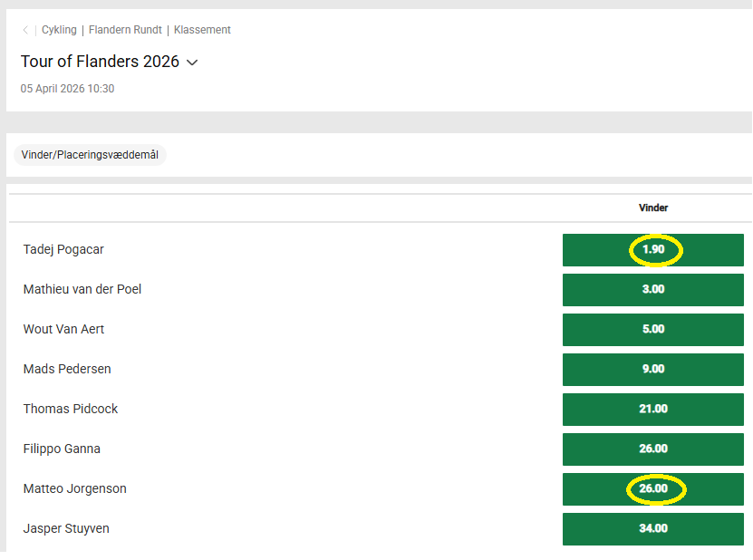Click the Mads Pedersen rider name
This screenshot has height=560, width=753.
point(67,369)
